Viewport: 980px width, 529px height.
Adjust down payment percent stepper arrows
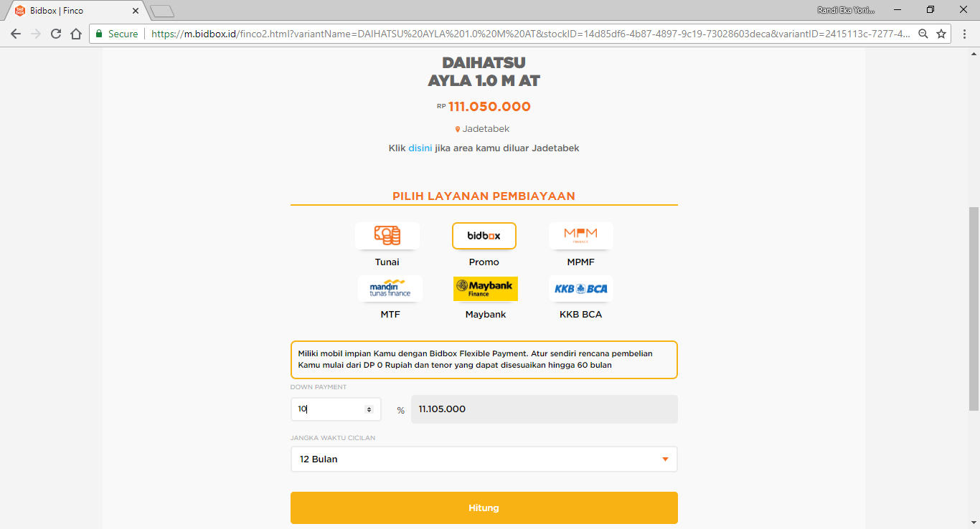(369, 409)
